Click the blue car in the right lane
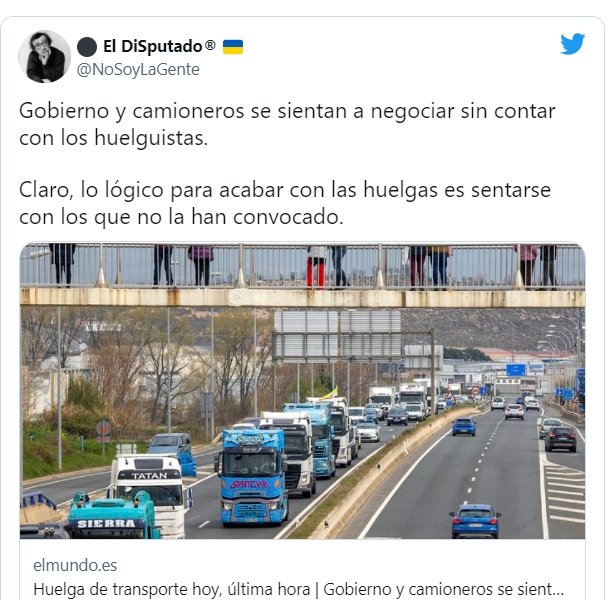Image resolution: width=611 pixels, height=600 pixels. pyautogui.click(x=475, y=521)
